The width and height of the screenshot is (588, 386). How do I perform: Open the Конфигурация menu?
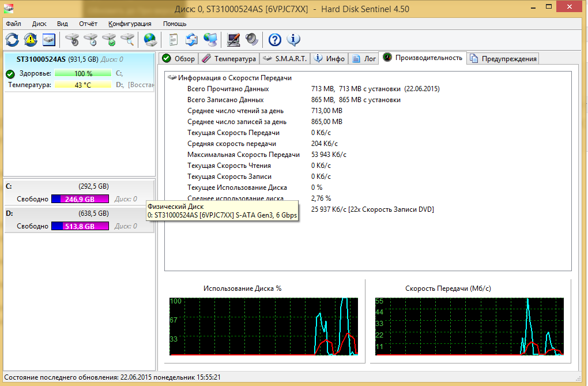[x=130, y=24]
